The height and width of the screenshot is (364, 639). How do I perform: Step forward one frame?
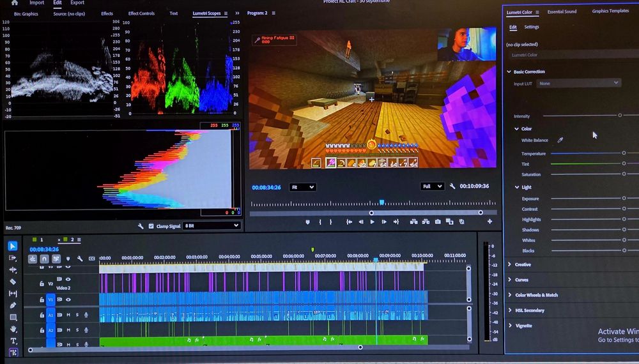click(x=384, y=222)
